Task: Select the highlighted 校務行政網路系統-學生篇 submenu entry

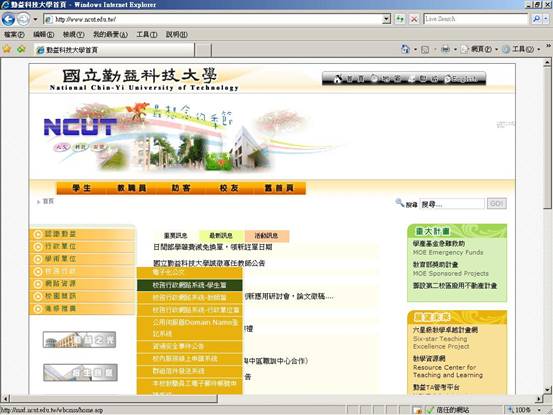Action: pos(190,285)
